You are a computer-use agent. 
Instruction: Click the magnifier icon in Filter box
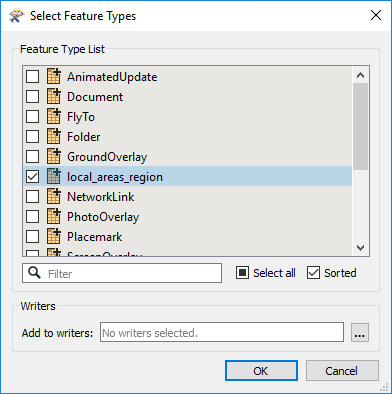point(34,273)
